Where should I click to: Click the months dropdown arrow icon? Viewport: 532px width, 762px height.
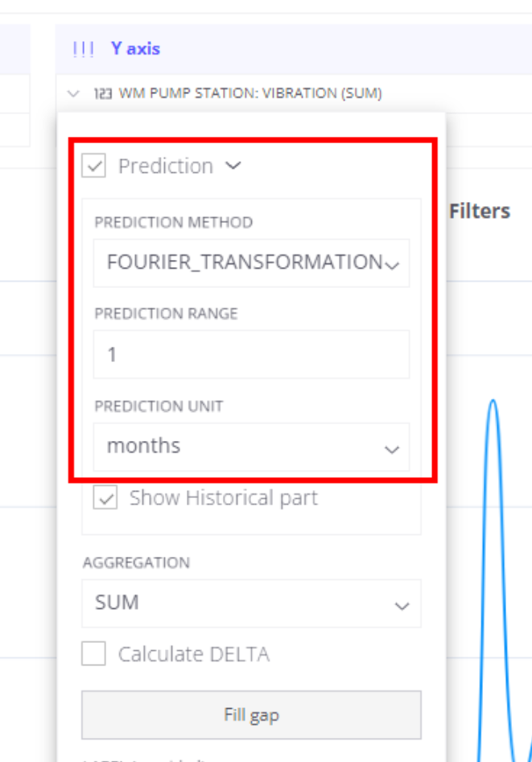click(x=392, y=450)
